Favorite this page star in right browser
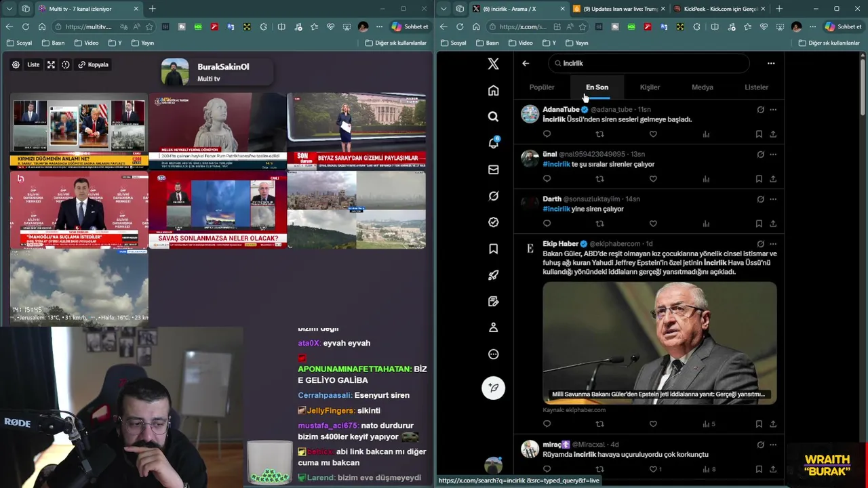This screenshot has height=488, width=868. [x=583, y=26]
